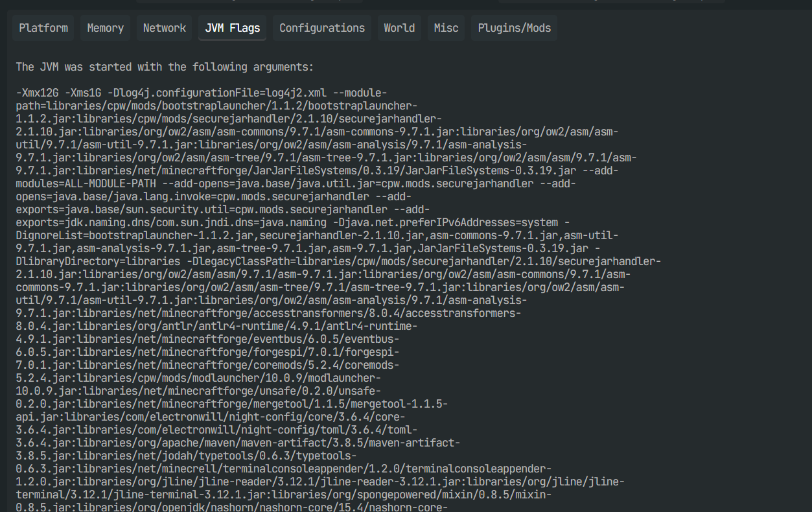Click the line starting with "api.jar:libraries/com/electronwill"
812x512 pixels.
coord(211,417)
